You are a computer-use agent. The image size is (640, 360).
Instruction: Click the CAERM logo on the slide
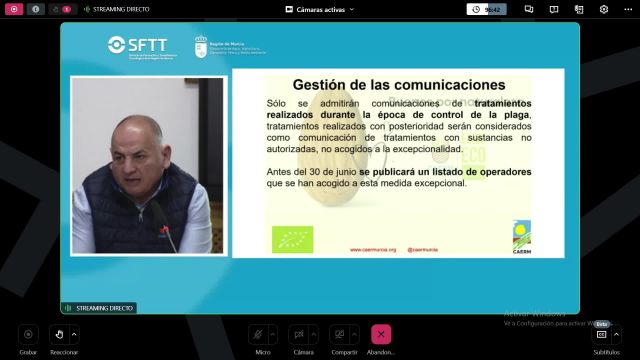tap(522, 237)
